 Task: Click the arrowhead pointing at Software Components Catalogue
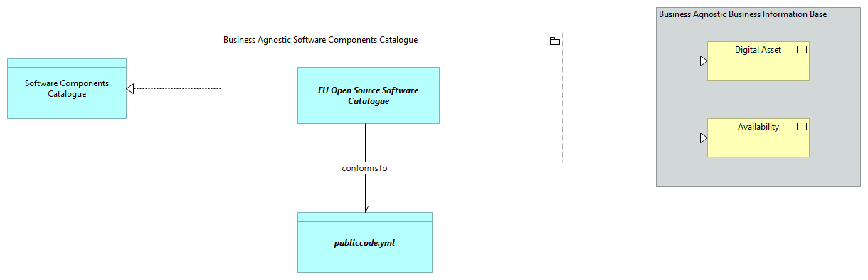[130, 88]
